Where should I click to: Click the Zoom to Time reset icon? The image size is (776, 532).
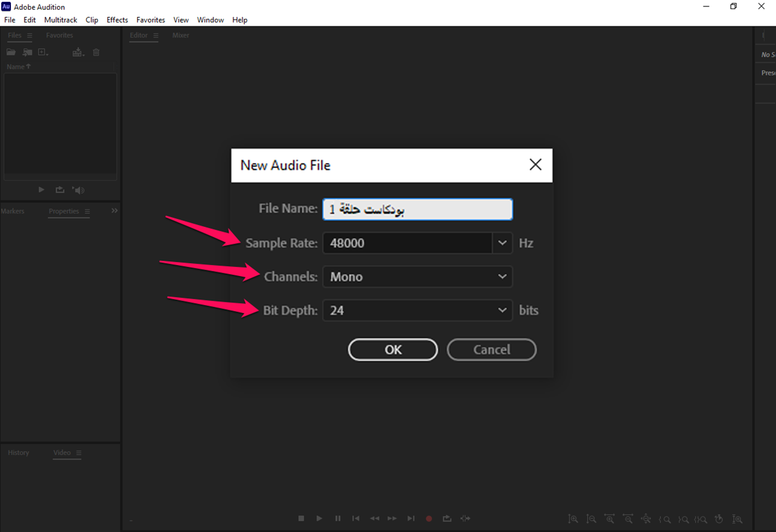point(719,518)
